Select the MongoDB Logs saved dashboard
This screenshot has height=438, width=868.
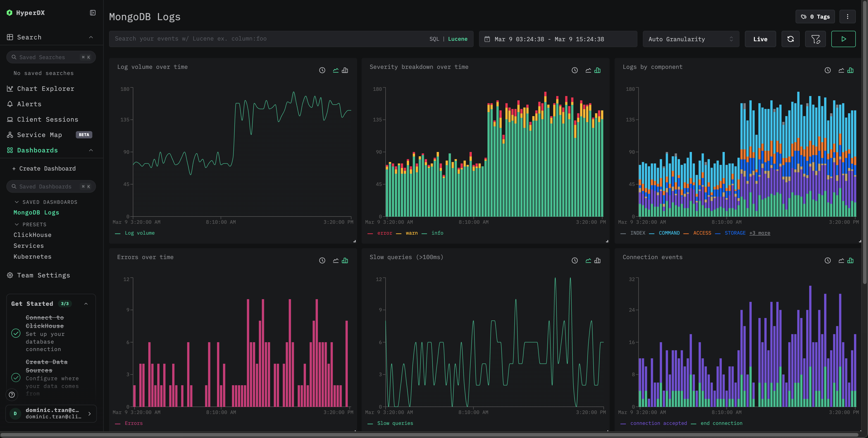(36, 212)
